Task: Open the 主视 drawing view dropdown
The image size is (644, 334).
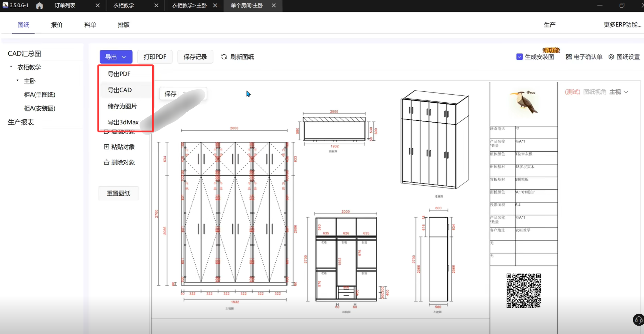Action: coord(619,92)
